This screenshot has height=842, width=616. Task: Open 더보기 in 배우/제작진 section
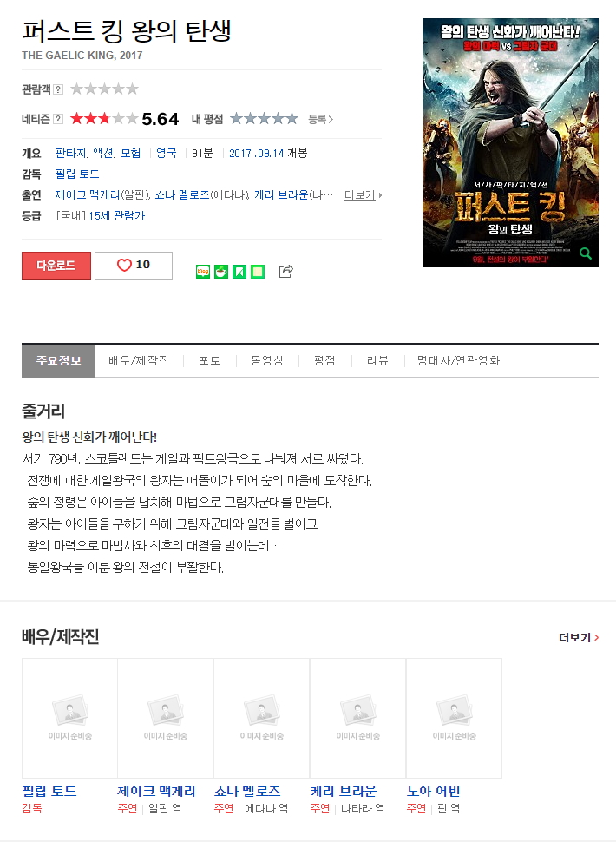[579, 637]
